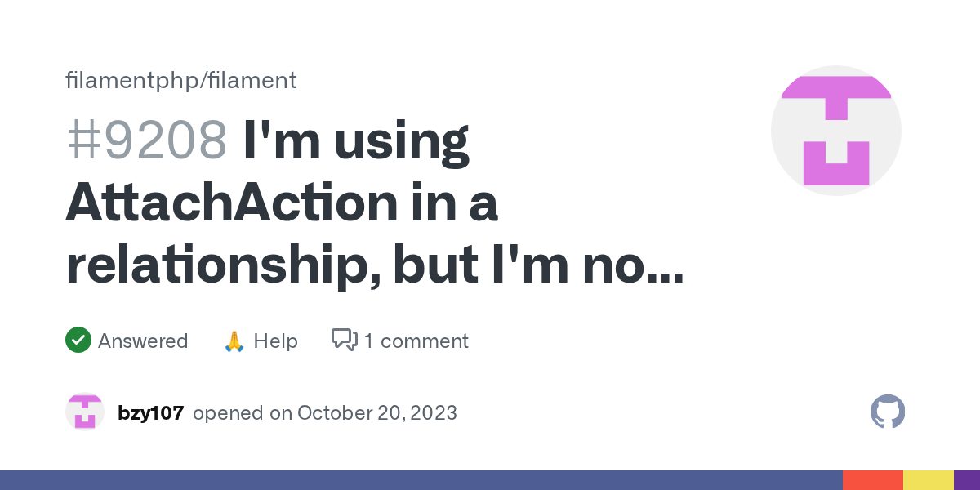Click the green Answered checkmark icon

[x=78, y=341]
